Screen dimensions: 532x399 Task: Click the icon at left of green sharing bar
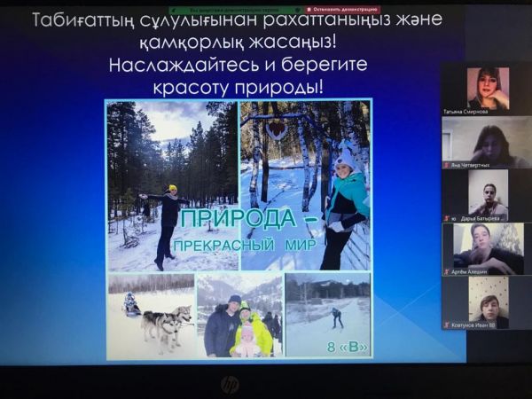pyautogui.click(x=174, y=11)
